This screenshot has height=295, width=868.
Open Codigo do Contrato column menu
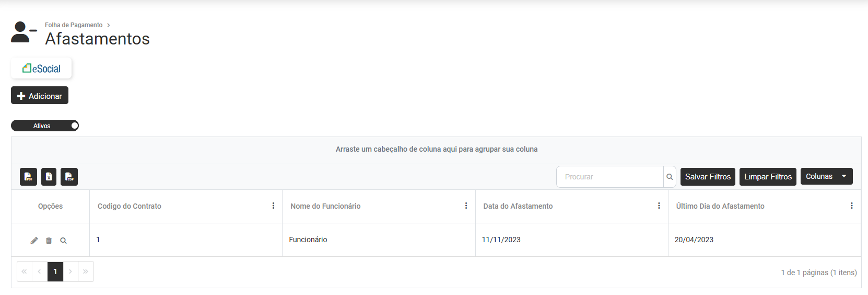(273, 206)
